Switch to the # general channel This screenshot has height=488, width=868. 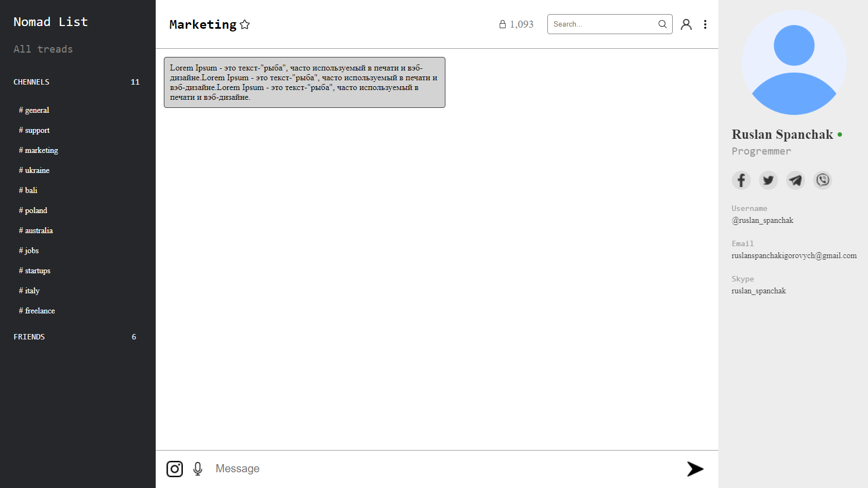tap(34, 110)
